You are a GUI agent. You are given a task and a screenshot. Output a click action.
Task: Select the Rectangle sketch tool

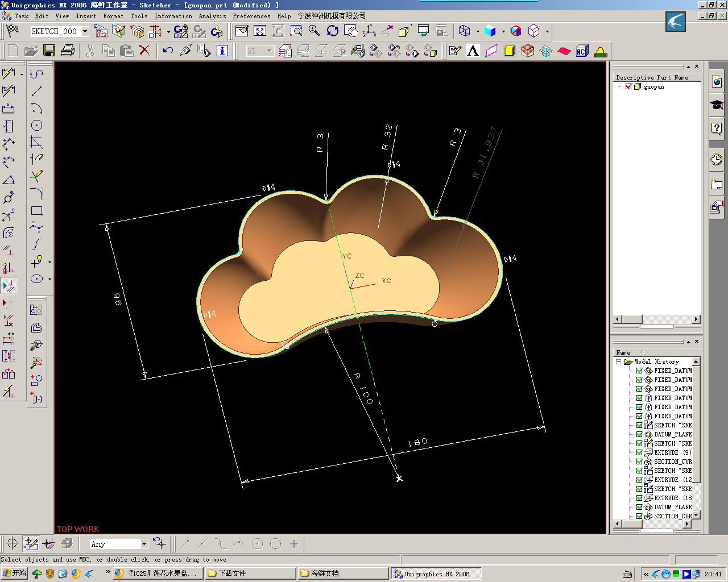pos(37,210)
